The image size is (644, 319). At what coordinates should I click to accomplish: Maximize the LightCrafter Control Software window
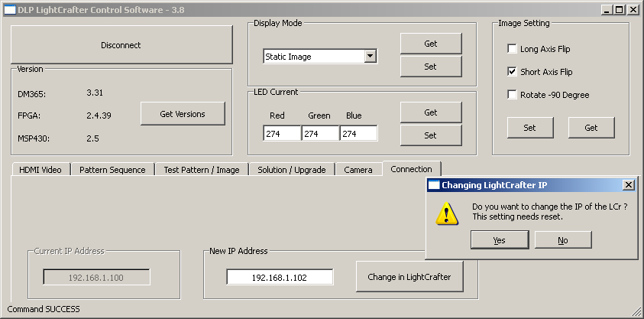pyautogui.click(x=620, y=10)
